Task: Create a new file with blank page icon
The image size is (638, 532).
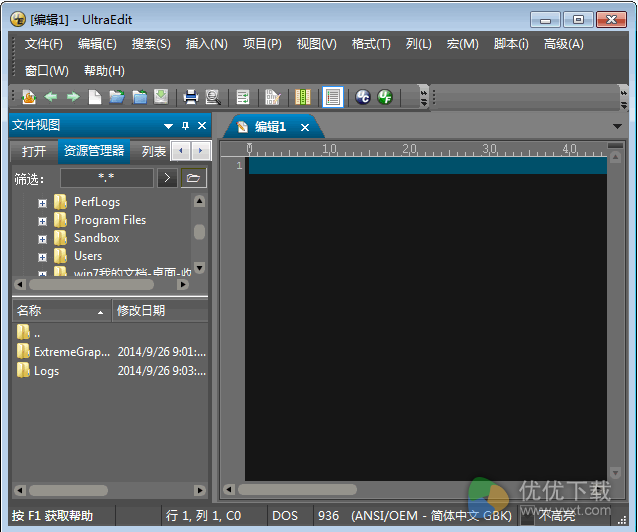Action: click(95, 97)
